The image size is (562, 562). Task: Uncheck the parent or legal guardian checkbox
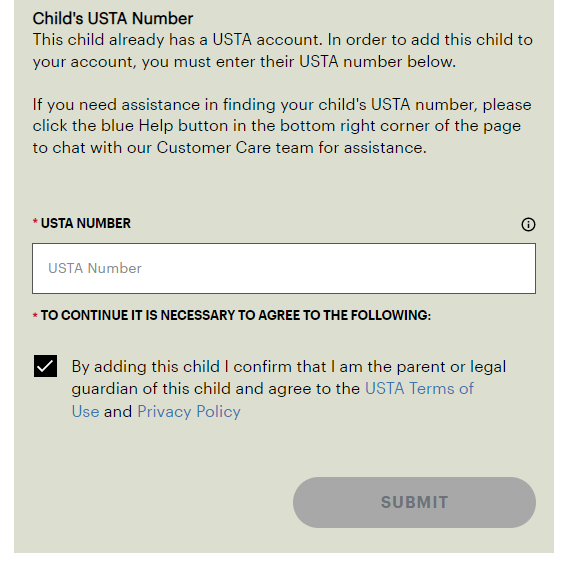point(45,366)
